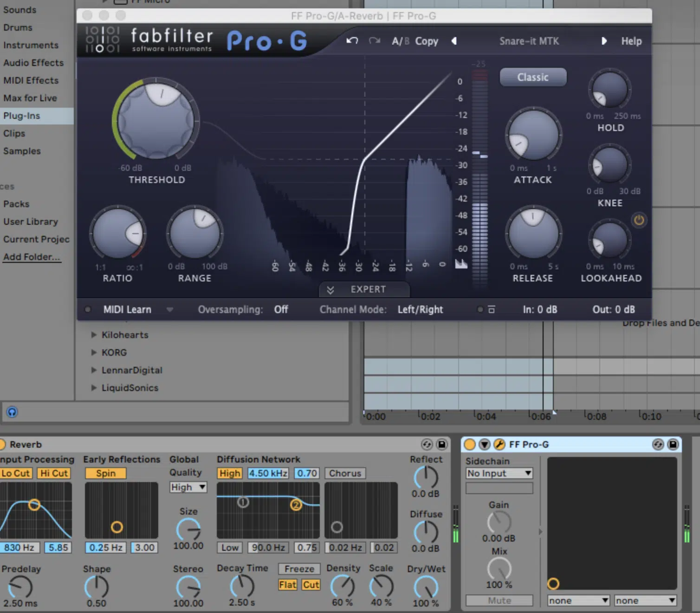Open User Library in browser places
The width and height of the screenshot is (700, 613).
tap(31, 222)
